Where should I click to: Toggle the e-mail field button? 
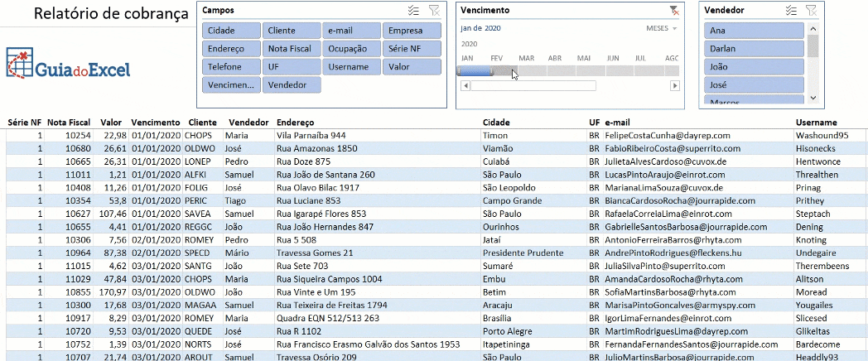[x=352, y=31]
